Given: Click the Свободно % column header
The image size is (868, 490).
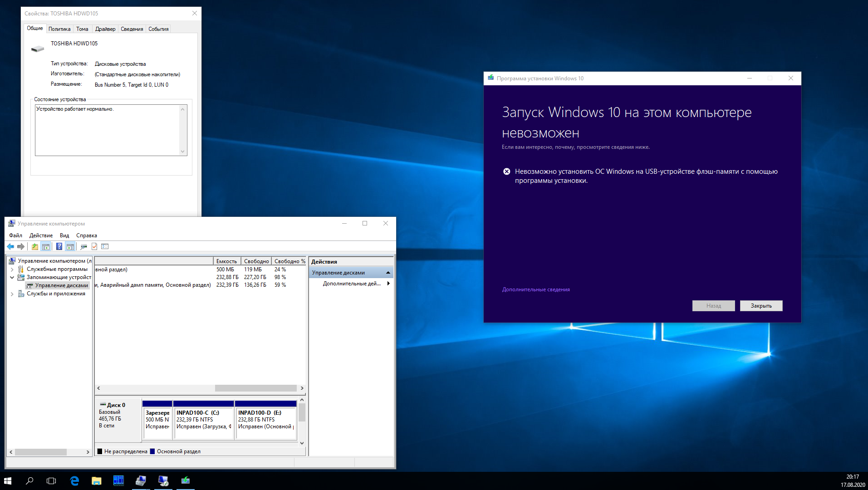Looking at the screenshot, I should click(289, 261).
